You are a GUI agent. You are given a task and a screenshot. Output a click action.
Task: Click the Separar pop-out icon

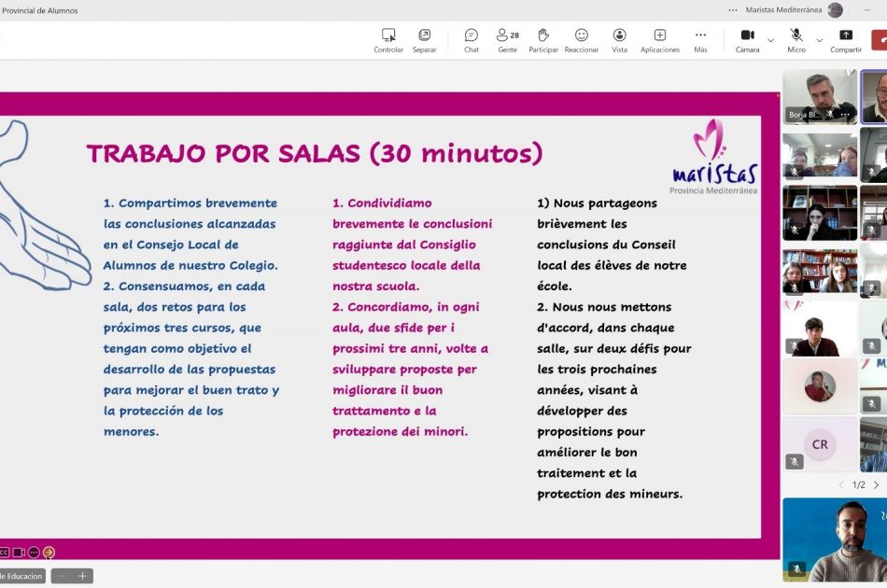click(x=424, y=39)
